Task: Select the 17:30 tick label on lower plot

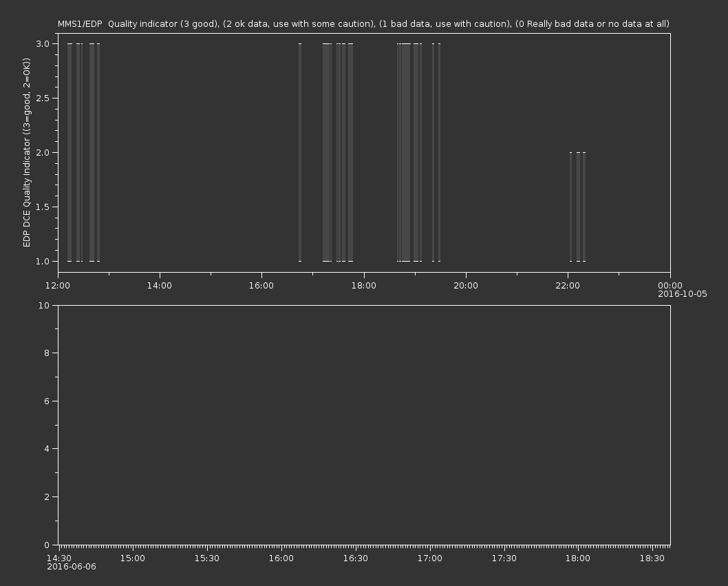Action: (504, 558)
